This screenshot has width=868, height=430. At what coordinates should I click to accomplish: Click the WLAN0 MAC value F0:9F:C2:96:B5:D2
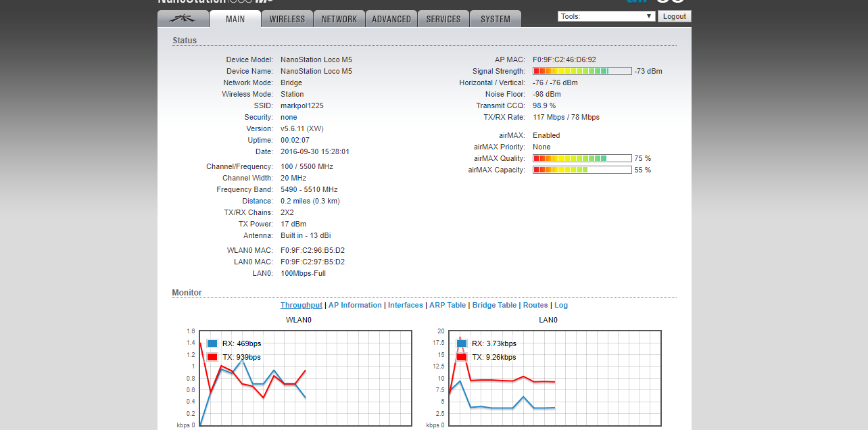tap(312, 250)
